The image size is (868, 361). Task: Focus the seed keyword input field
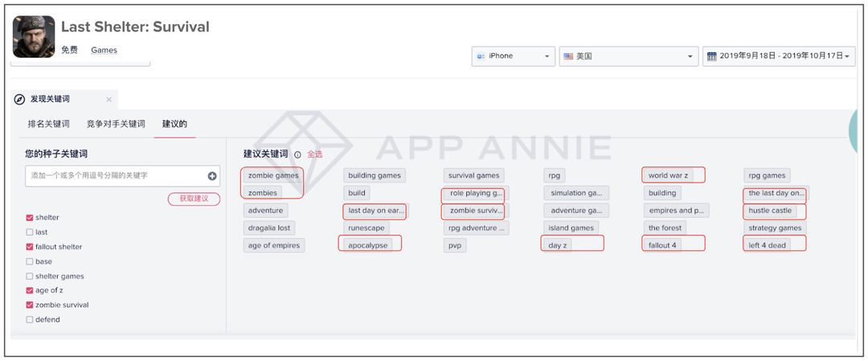[122, 176]
